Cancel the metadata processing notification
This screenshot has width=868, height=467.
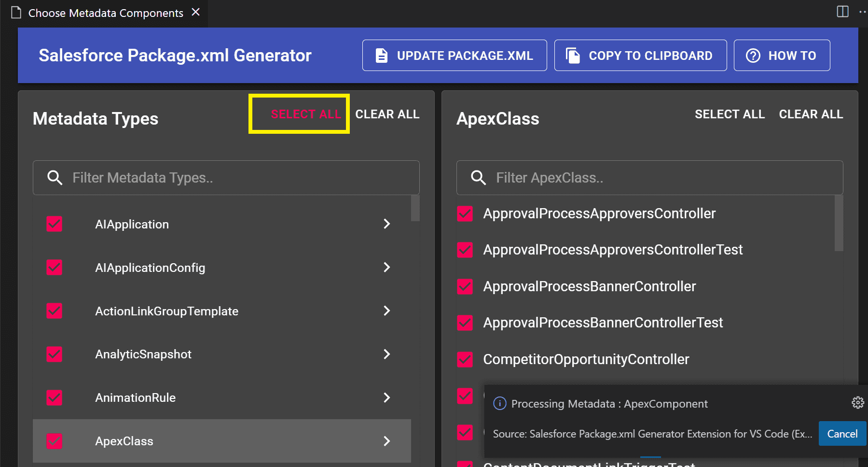click(x=842, y=434)
